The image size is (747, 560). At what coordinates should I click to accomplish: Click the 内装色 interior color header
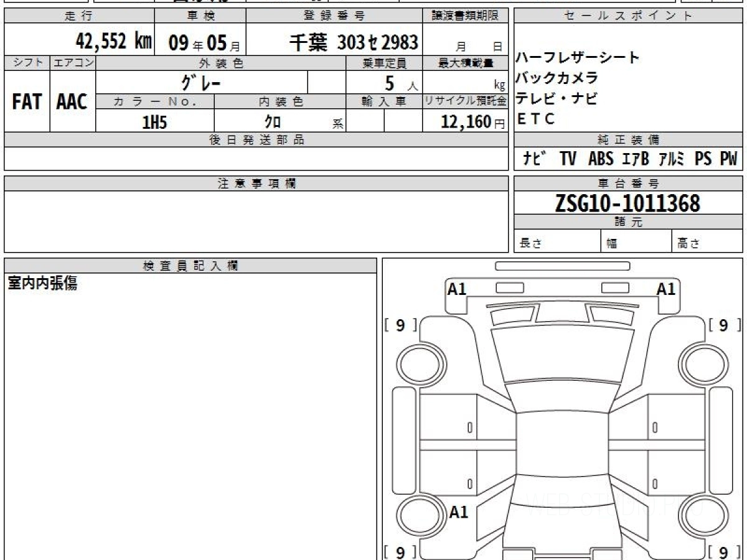[x=281, y=102]
